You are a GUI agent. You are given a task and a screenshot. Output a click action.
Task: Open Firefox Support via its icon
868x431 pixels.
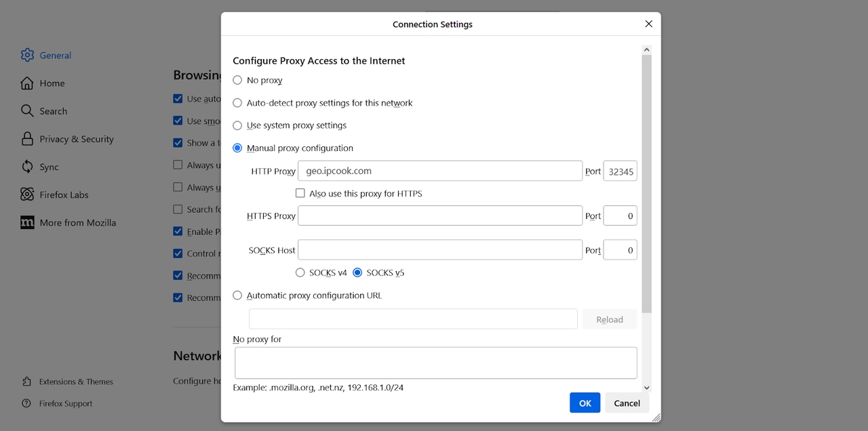click(x=27, y=403)
